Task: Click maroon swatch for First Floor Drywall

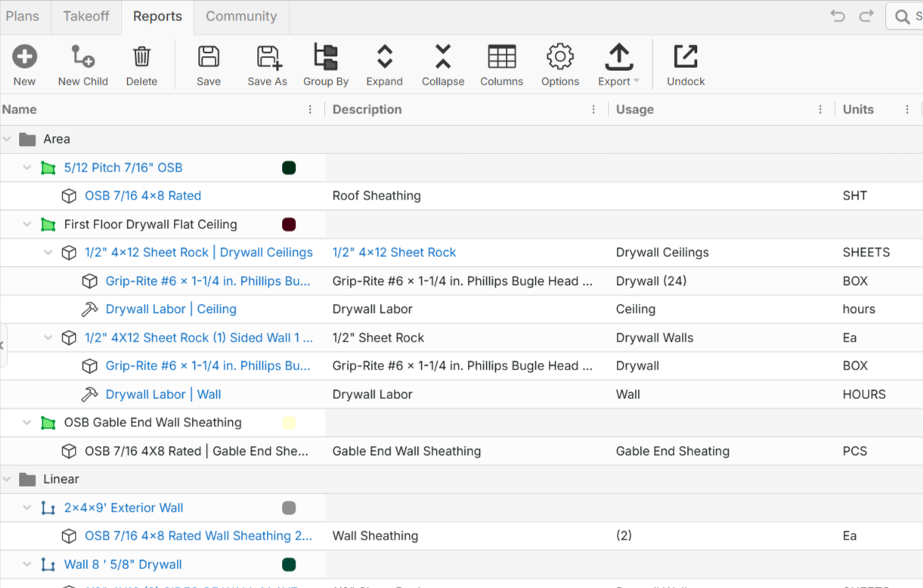Action: (x=289, y=224)
